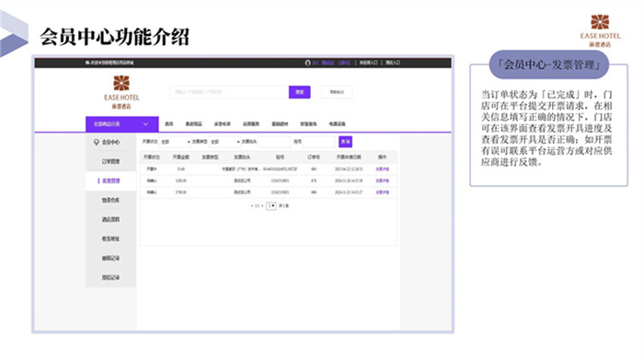
Task: Select 酒店资料 in the member sidebar
Action: coord(110,219)
